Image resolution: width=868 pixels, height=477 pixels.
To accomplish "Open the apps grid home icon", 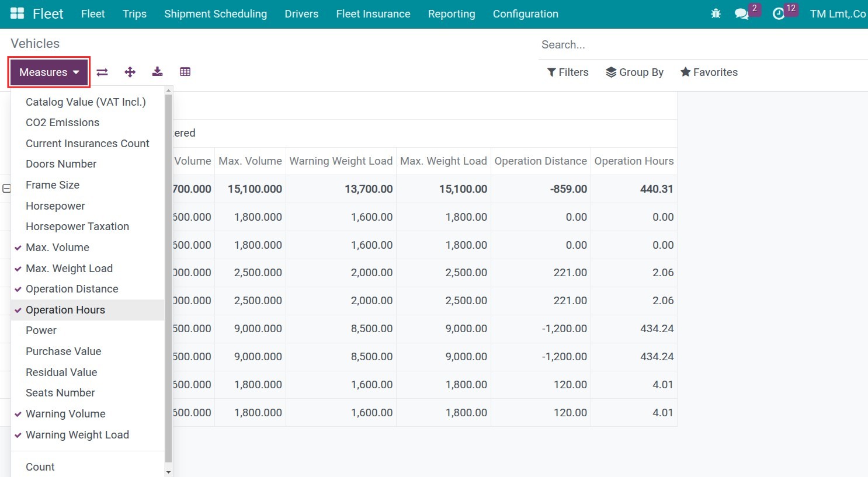I will pos(17,13).
